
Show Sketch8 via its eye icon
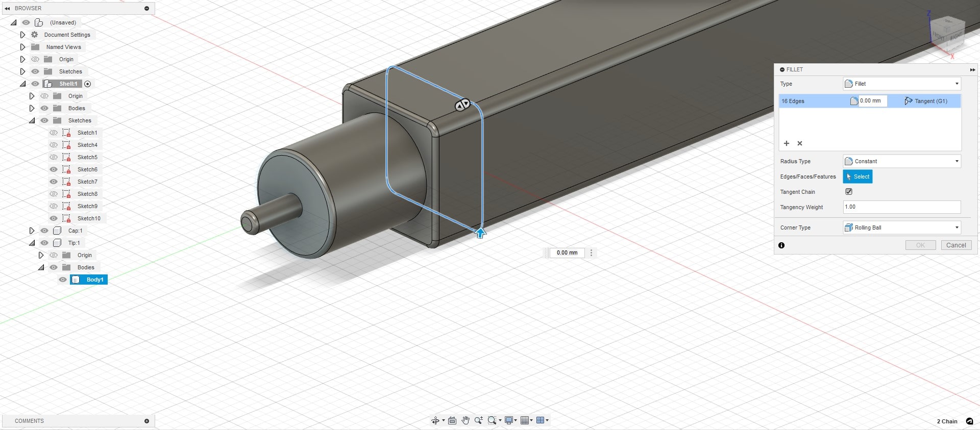pyautogui.click(x=54, y=194)
